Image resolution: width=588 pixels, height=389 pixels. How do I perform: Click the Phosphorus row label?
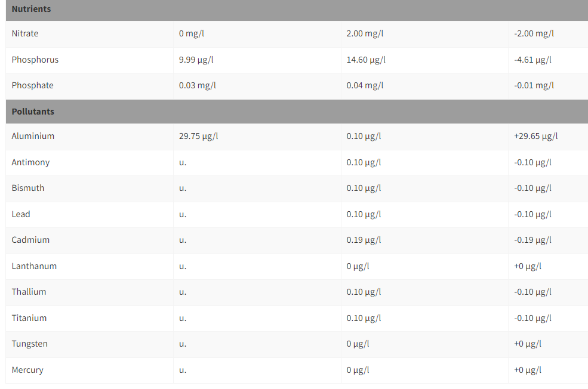35,60
